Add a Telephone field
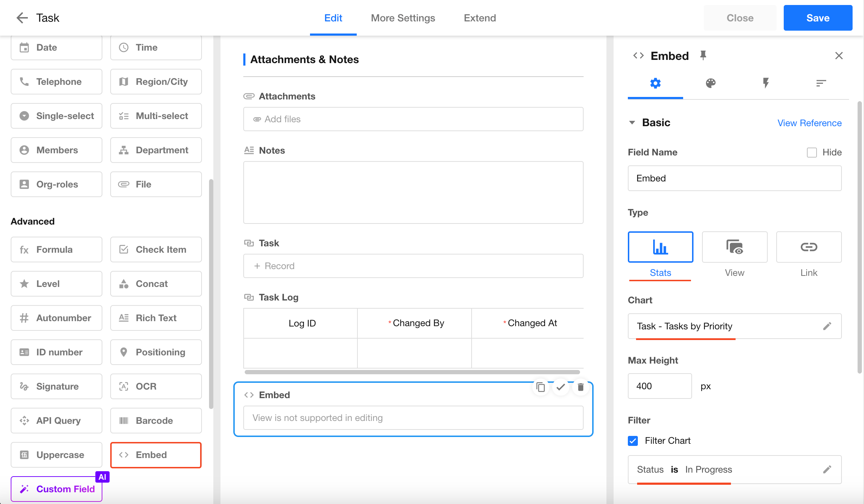 point(56,82)
